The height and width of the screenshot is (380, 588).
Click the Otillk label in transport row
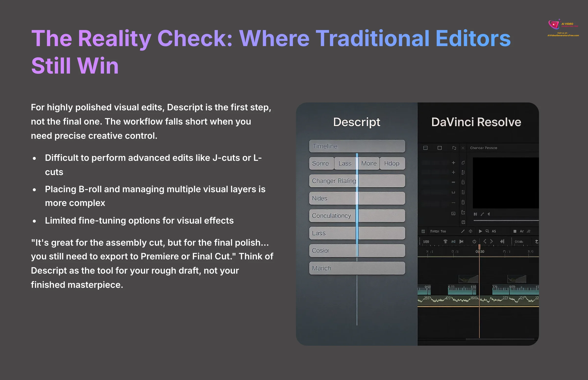[x=519, y=241]
